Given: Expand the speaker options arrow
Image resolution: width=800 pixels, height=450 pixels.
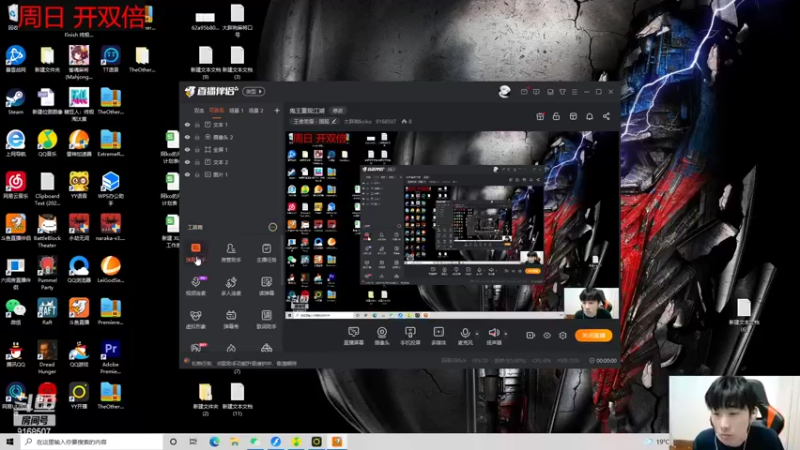Looking at the screenshot, I should point(506,334).
